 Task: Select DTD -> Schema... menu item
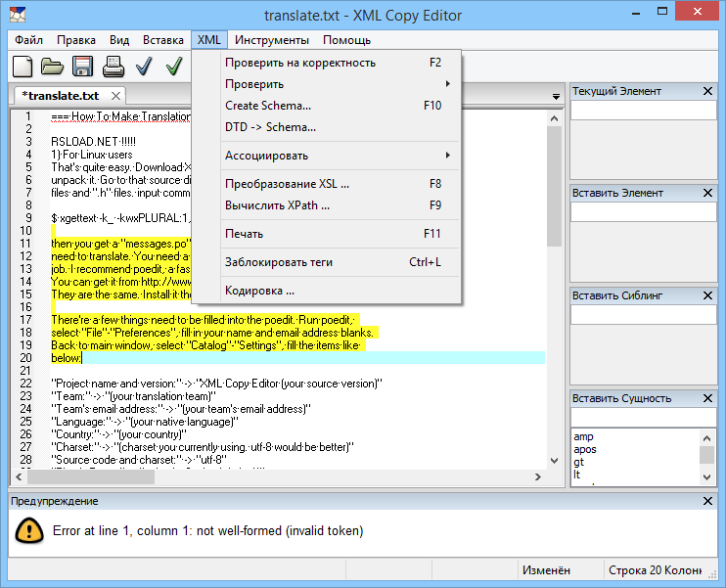327,127
